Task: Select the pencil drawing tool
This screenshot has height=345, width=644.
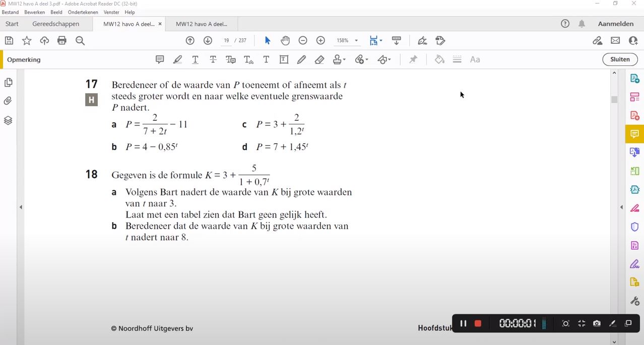Action: (x=301, y=59)
